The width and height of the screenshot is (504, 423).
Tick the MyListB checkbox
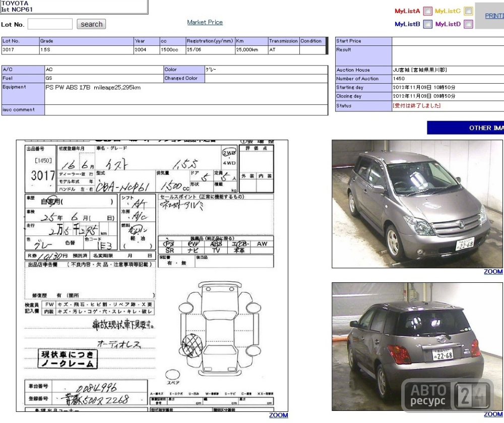click(x=427, y=24)
